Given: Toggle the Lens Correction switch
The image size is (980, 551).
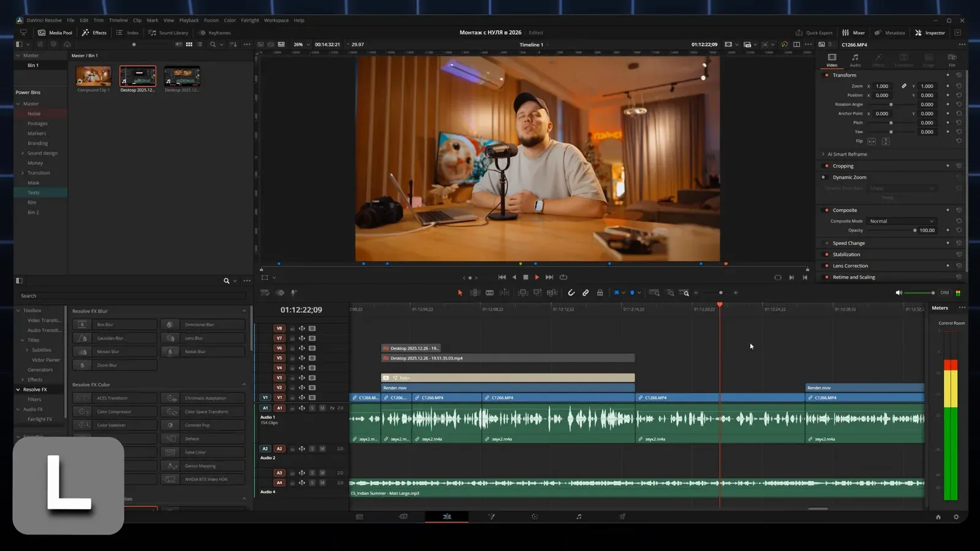Looking at the screenshot, I should pos(826,266).
